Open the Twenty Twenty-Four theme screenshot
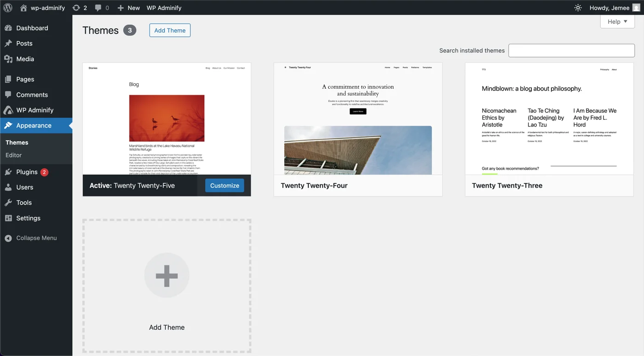 (x=358, y=119)
